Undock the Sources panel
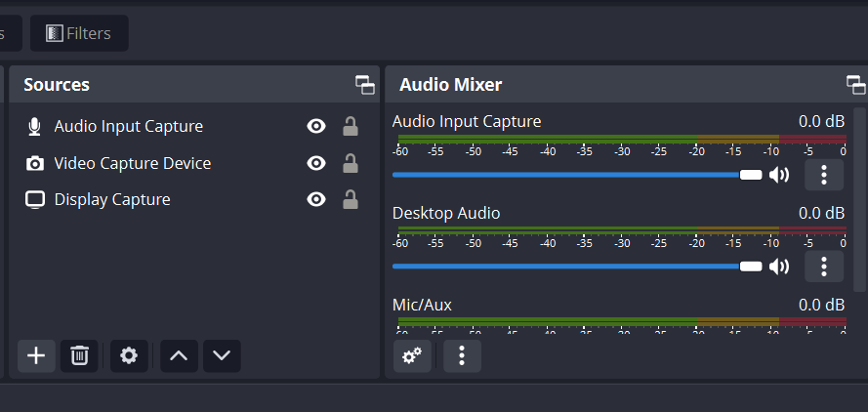 click(365, 85)
